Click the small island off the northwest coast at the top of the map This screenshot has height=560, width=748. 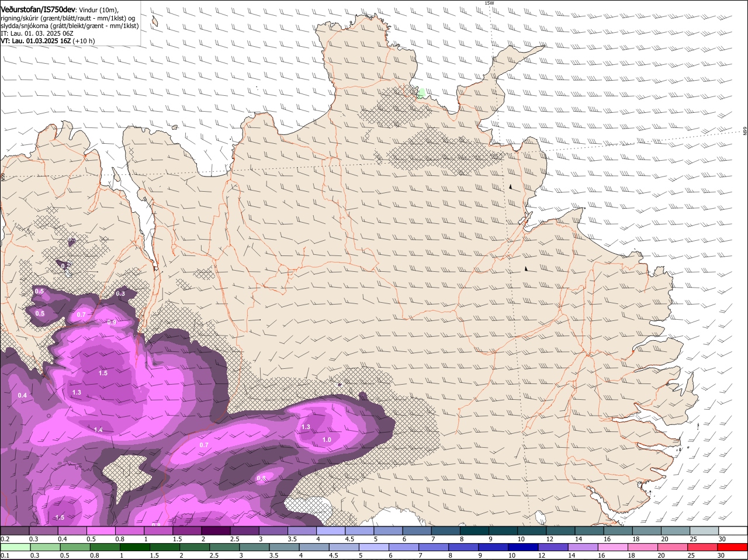tap(154, 20)
